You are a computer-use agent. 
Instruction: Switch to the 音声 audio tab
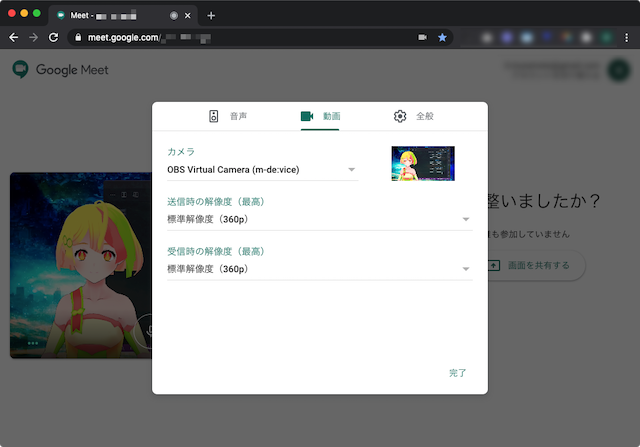(227, 116)
